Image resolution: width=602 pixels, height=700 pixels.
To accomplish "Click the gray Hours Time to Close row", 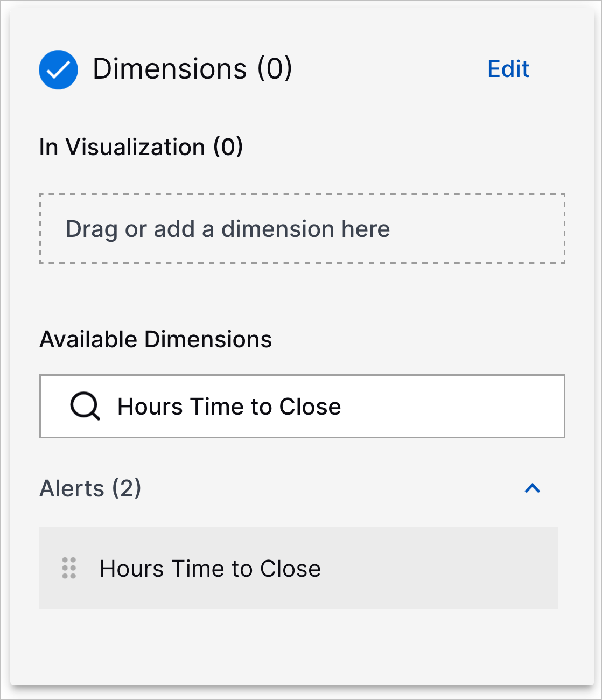I will pyautogui.click(x=299, y=568).
